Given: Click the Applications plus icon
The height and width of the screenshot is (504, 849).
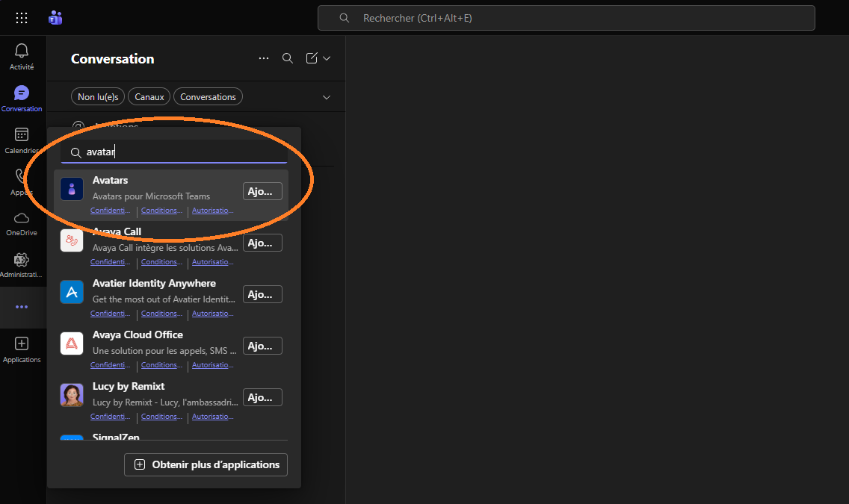Looking at the screenshot, I should point(22,343).
